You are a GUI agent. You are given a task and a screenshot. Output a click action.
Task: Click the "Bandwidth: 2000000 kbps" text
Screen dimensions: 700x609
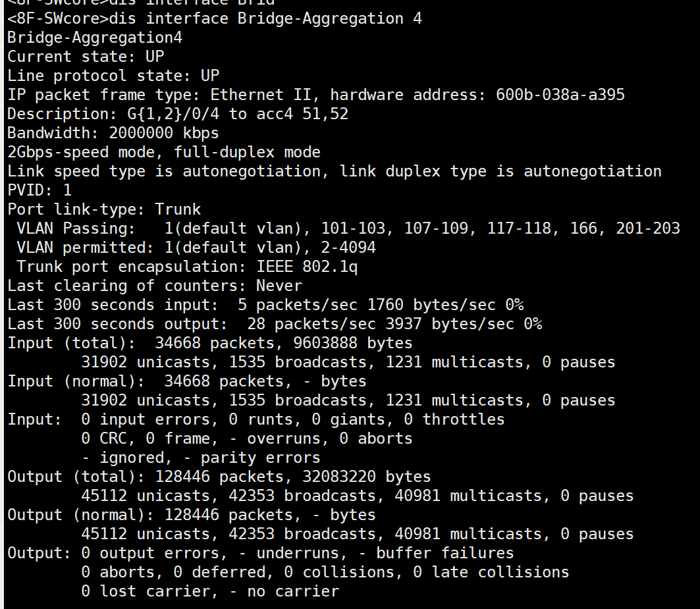(113, 133)
